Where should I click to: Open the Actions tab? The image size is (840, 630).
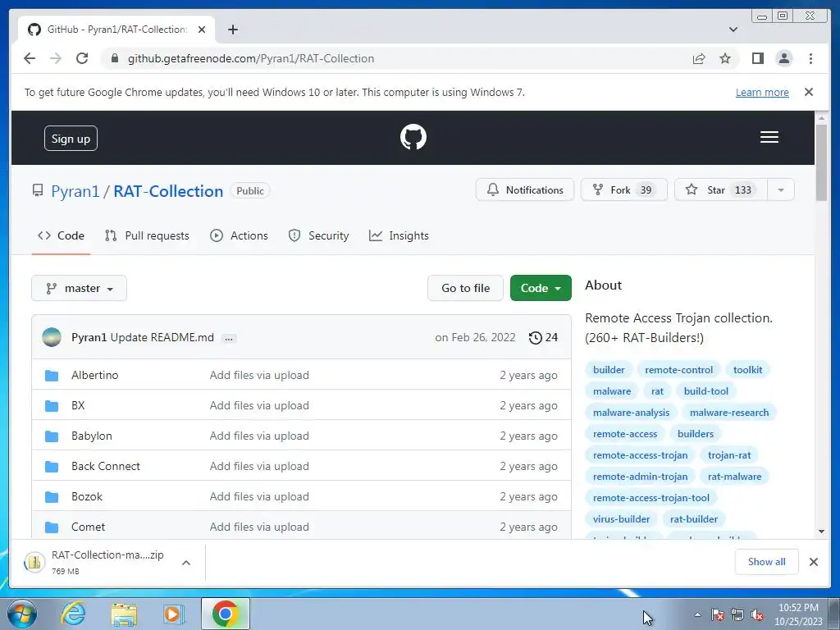pyautogui.click(x=239, y=235)
